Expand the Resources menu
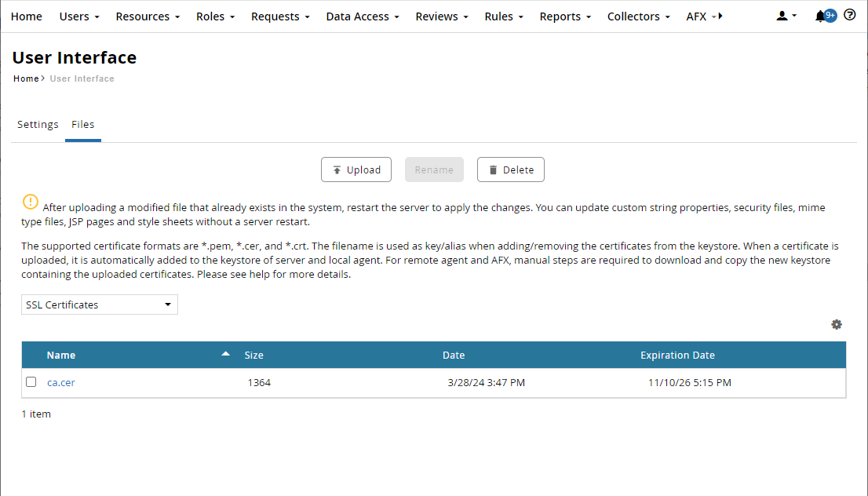The height and width of the screenshot is (496, 868). coord(148,16)
